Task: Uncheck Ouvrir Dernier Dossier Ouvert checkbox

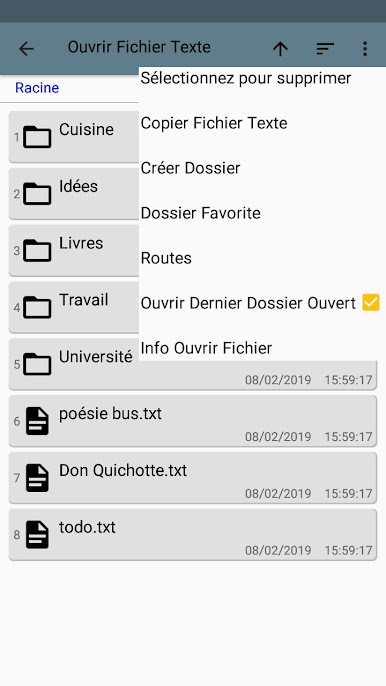Action: pos(371,302)
